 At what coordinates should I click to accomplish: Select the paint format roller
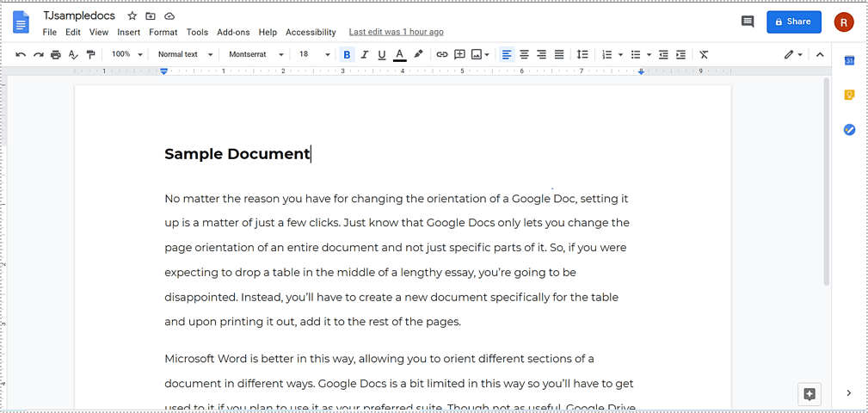coord(90,54)
